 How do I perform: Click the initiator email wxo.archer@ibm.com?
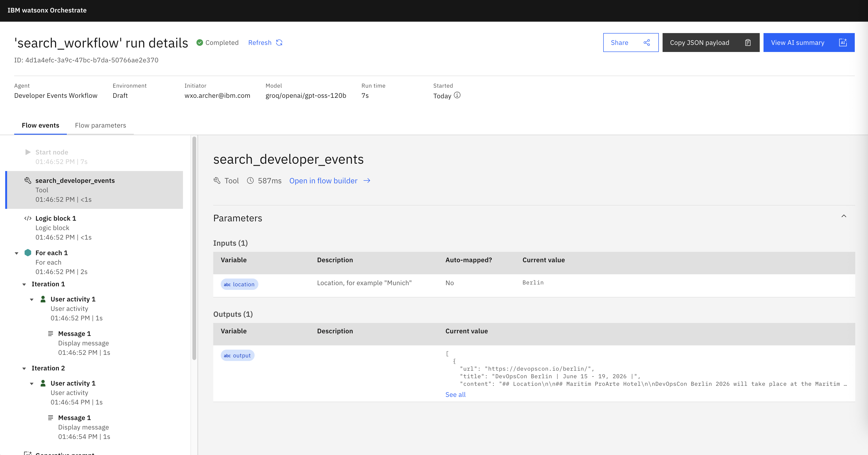point(217,95)
